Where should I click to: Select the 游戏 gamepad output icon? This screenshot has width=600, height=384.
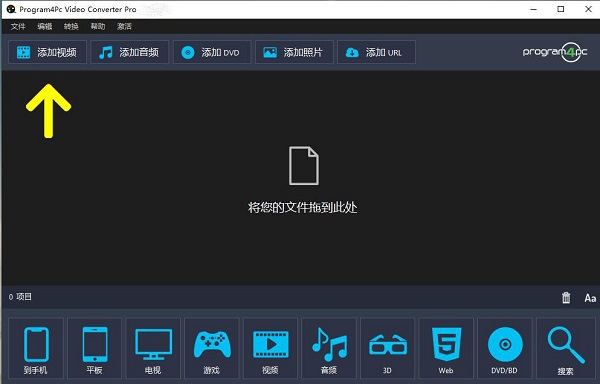[x=212, y=348]
